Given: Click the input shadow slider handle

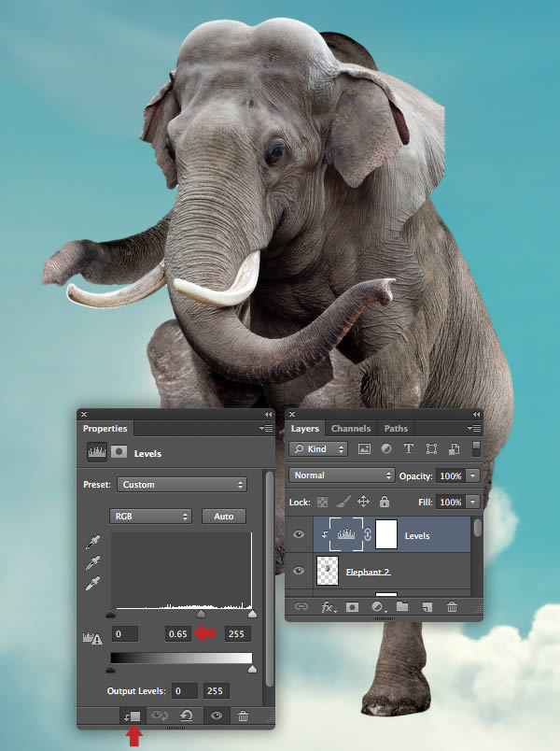Looking at the screenshot, I should pyautogui.click(x=110, y=614).
